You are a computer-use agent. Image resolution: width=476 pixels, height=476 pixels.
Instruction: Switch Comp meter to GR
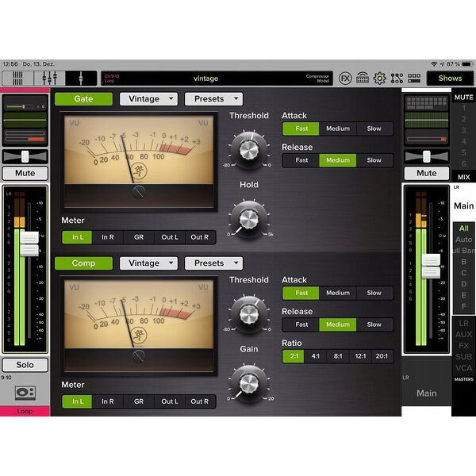coord(139,401)
